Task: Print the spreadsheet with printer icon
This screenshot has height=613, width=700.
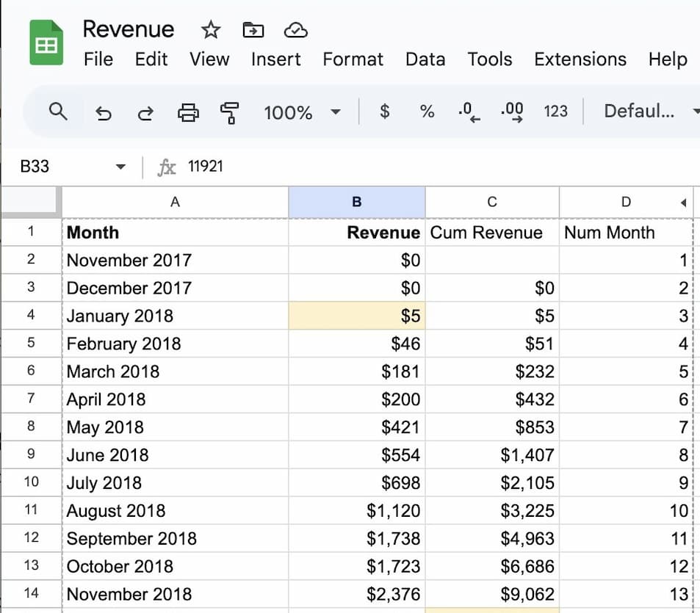Action: coord(188,112)
